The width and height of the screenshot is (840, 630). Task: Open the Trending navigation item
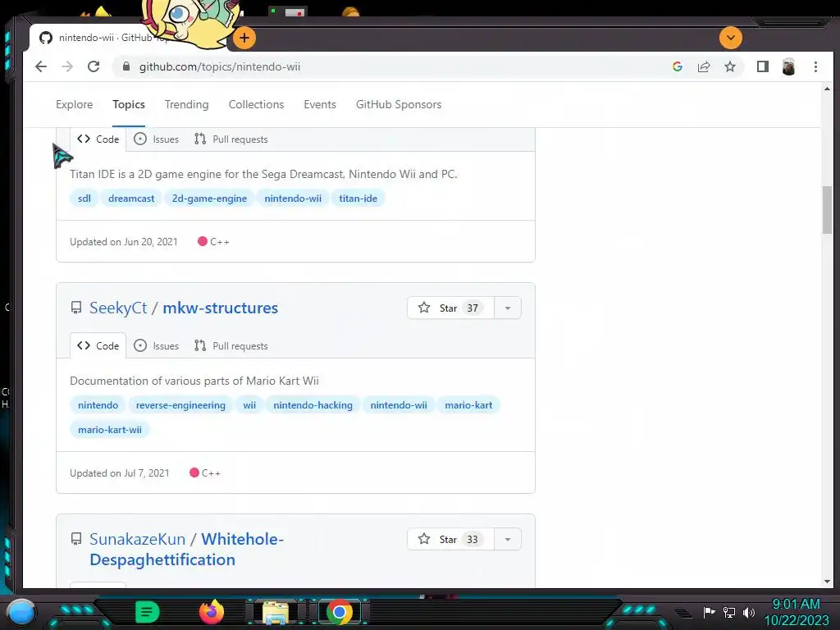(186, 104)
